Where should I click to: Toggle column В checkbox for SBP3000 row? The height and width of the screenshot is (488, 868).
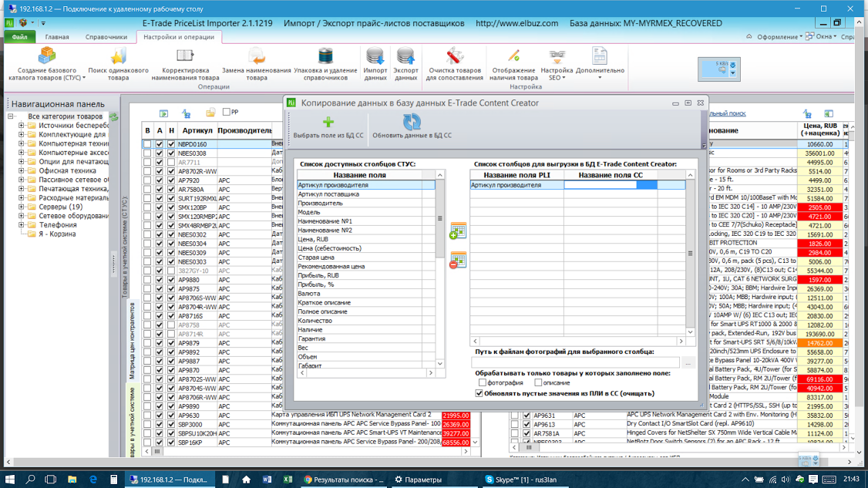pyautogui.click(x=147, y=424)
